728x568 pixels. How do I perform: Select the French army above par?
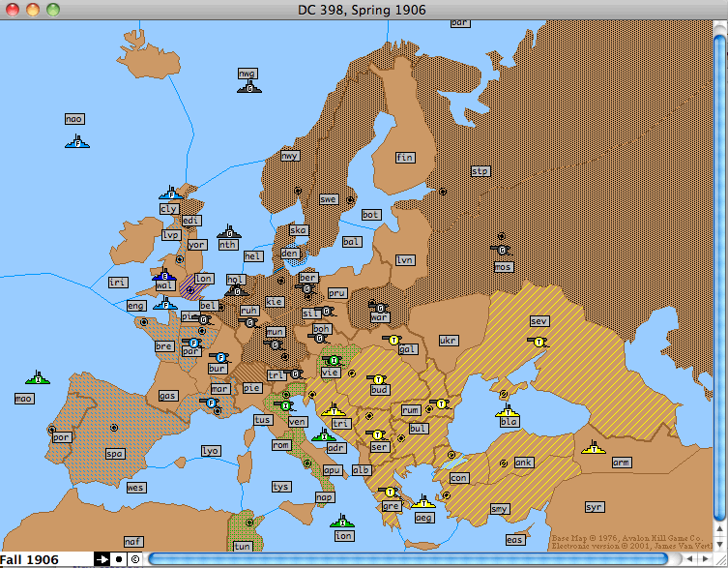pos(193,344)
